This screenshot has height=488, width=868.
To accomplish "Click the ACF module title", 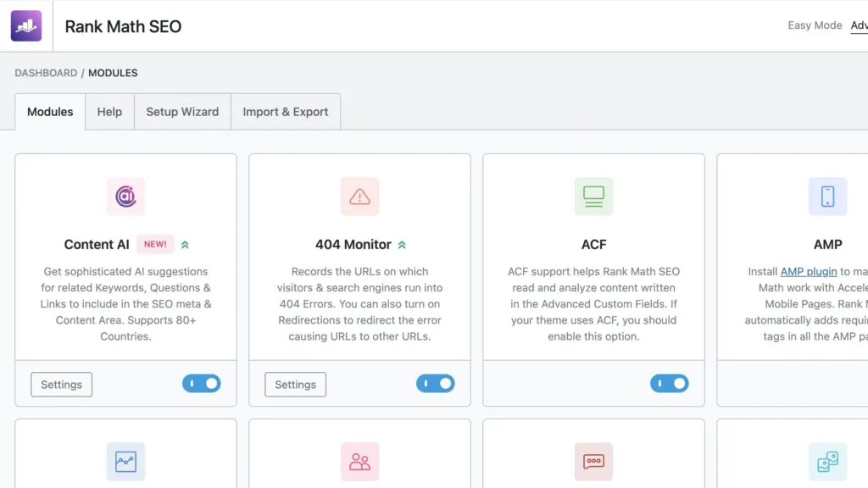I will 593,245.
